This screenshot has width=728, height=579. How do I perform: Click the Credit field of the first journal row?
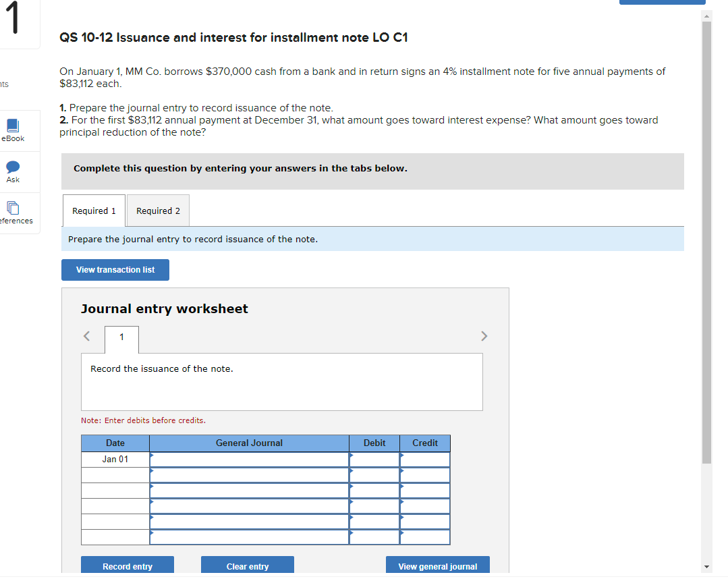click(424, 459)
